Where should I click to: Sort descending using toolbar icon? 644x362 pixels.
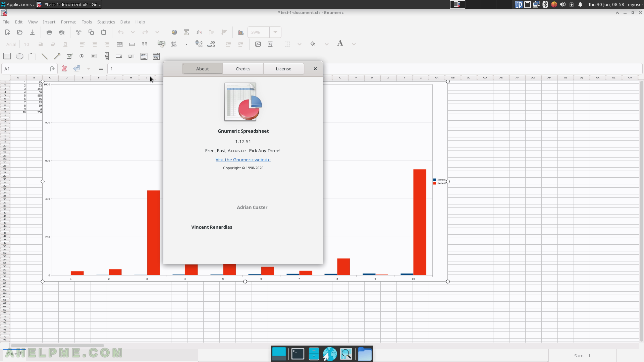click(x=224, y=32)
